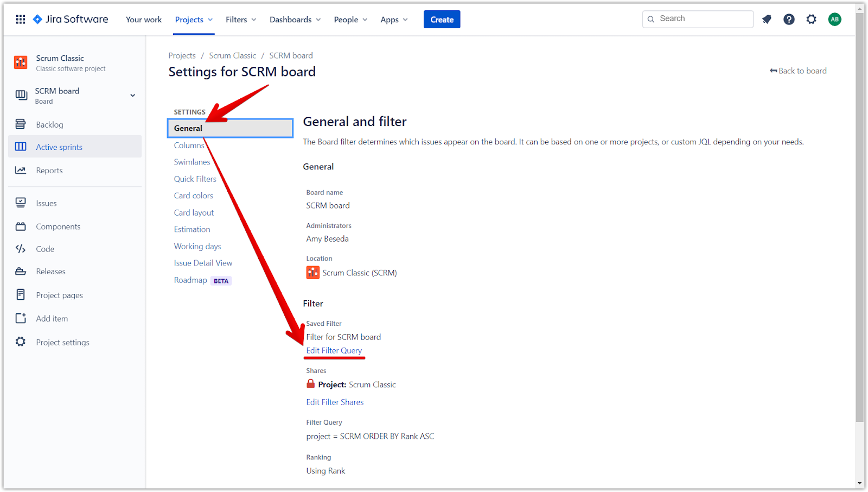Expand the Apps dropdown in navbar
868x492 pixels.
(x=394, y=20)
